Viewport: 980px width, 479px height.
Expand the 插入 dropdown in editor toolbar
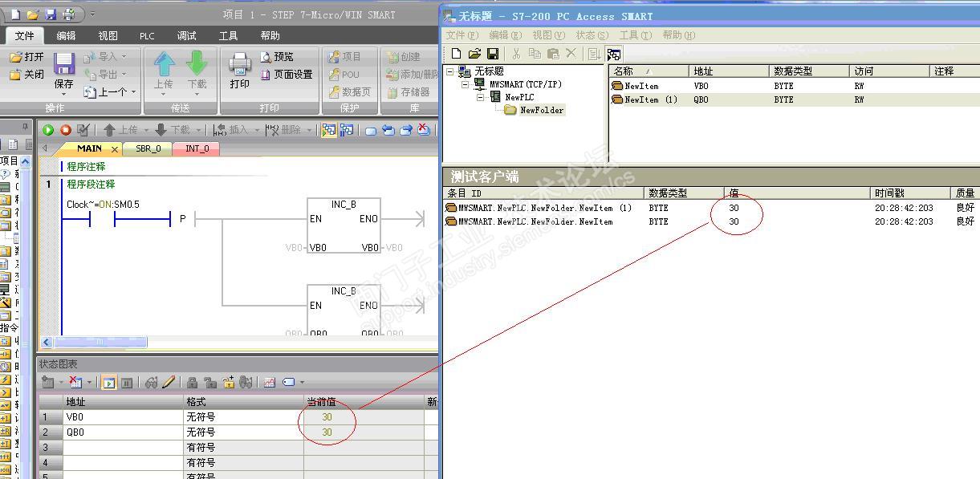pyautogui.click(x=255, y=130)
